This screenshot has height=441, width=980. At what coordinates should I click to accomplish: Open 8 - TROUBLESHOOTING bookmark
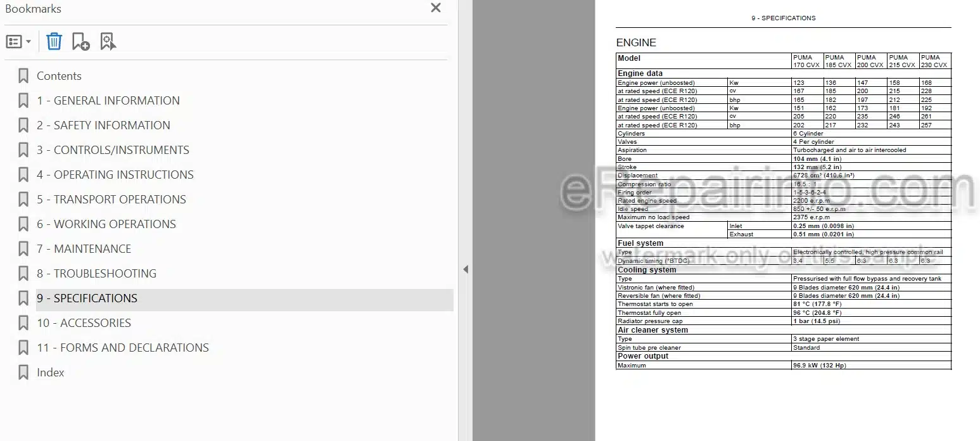96,274
